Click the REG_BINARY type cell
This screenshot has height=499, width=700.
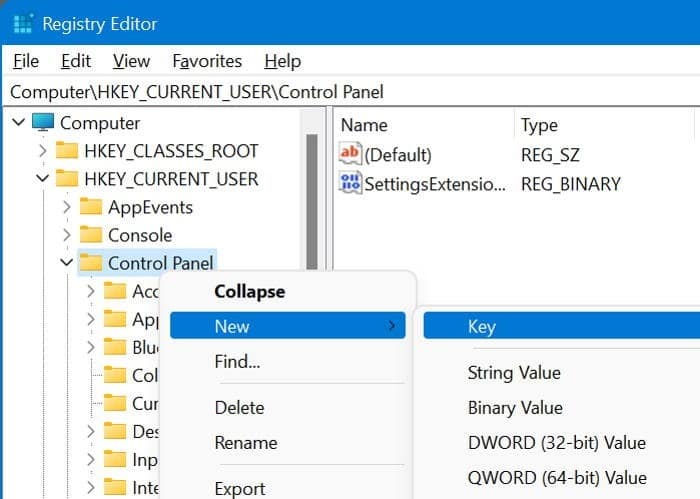(571, 184)
